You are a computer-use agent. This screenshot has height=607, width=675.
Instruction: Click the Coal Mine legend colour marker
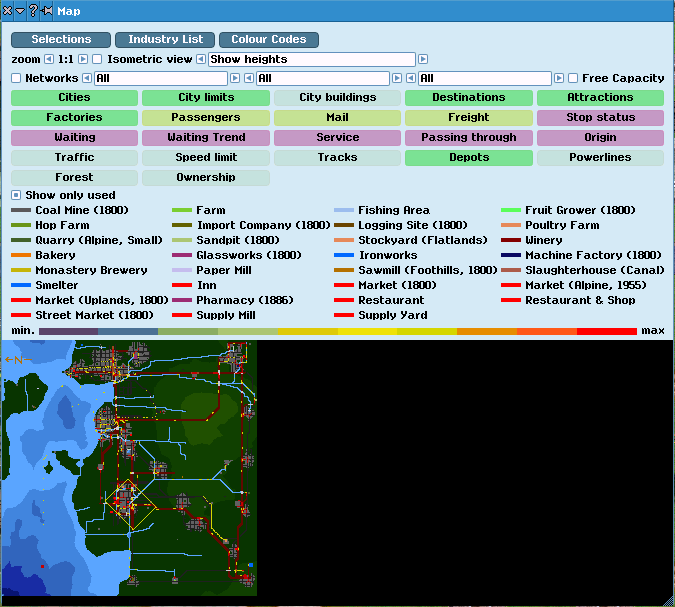coord(20,211)
